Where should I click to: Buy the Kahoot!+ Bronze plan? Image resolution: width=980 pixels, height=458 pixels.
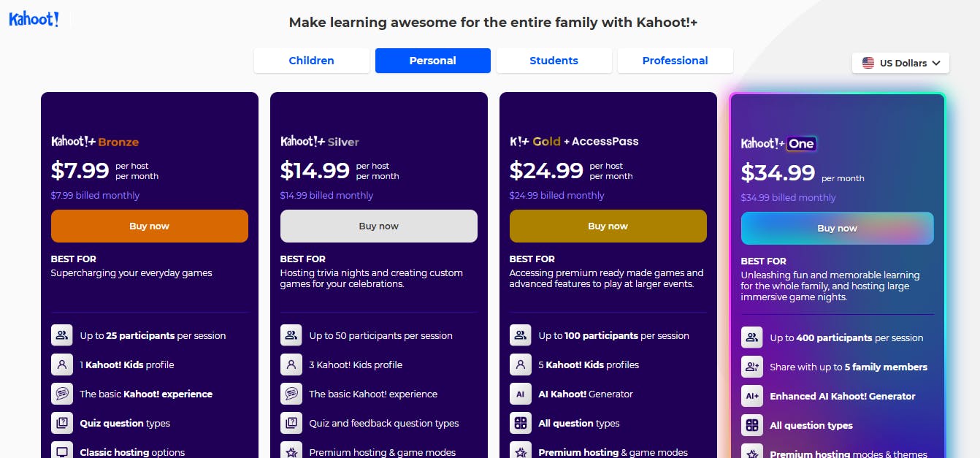click(149, 226)
